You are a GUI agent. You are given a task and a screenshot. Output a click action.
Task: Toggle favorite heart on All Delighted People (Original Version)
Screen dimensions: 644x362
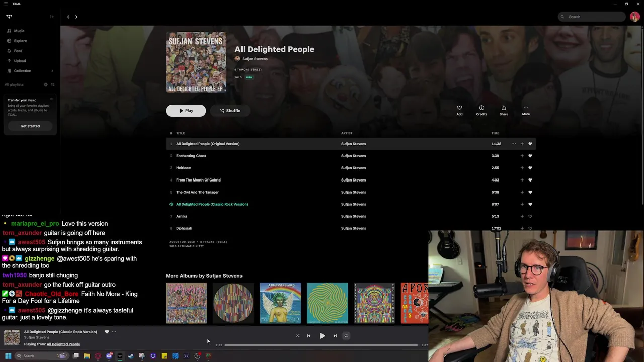click(x=530, y=144)
